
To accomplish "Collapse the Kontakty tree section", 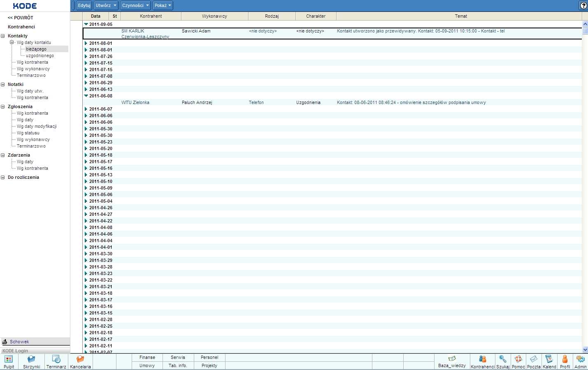I will [x=3, y=36].
